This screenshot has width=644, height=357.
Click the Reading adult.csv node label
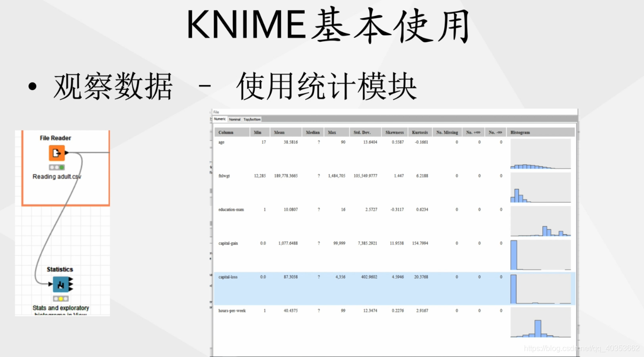57,177
